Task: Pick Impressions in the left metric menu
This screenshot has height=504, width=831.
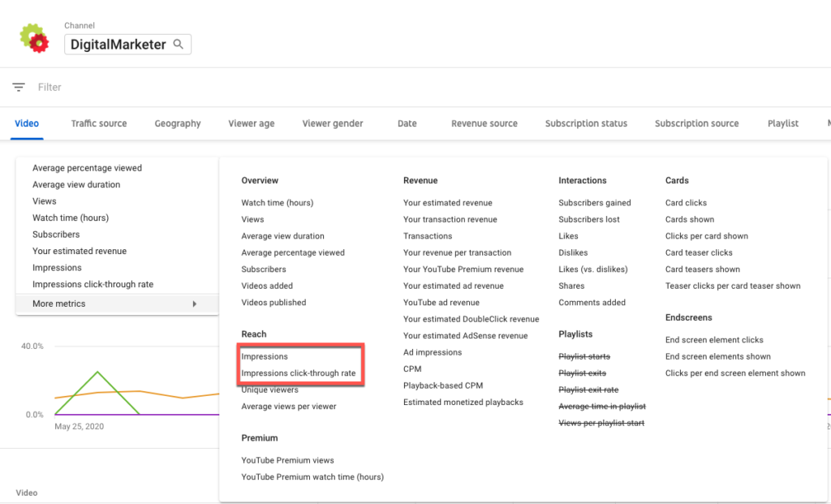Action: click(x=58, y=268)
